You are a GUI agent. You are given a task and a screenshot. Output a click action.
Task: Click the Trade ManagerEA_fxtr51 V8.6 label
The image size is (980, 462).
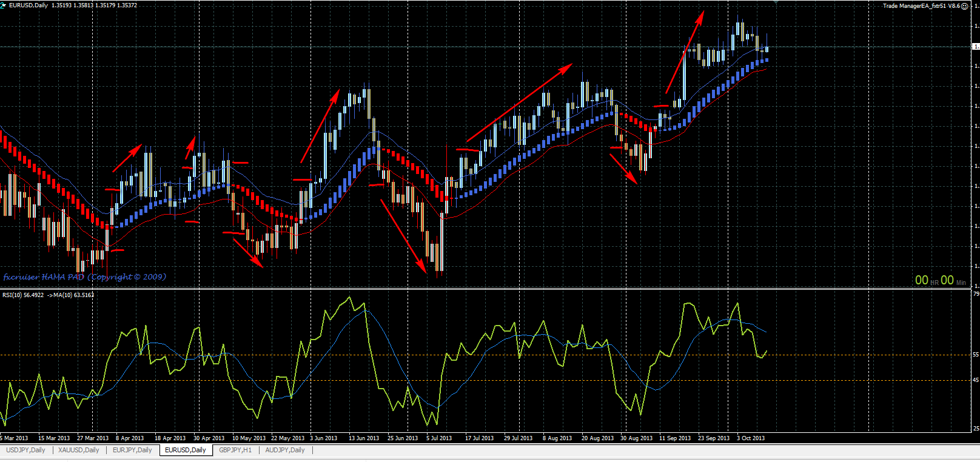(921, 6)
